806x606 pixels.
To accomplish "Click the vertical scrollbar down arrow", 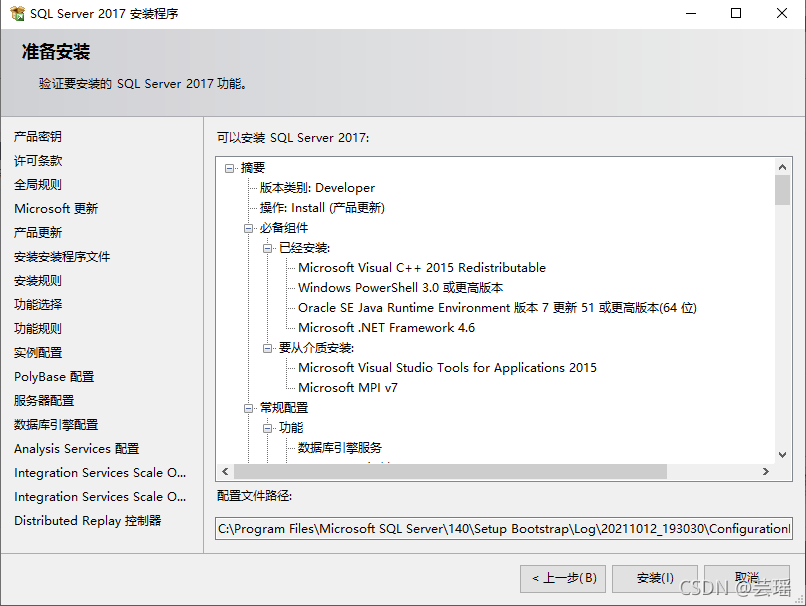I will click(x=782, y=454).
